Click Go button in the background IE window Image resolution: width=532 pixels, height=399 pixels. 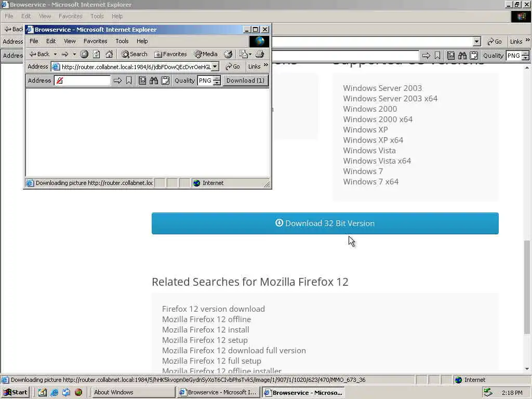(x=495, y=42)
